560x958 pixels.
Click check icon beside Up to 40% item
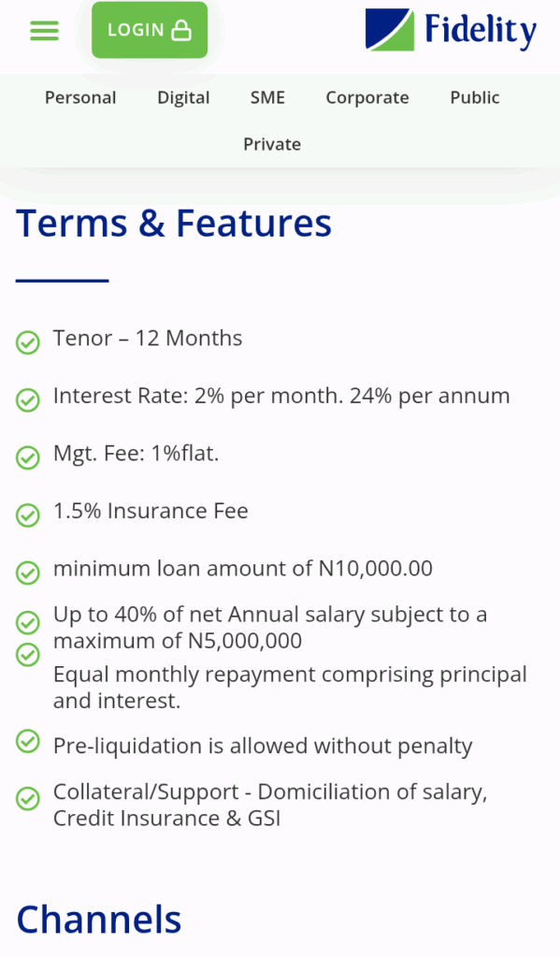[x=27, y=623]
